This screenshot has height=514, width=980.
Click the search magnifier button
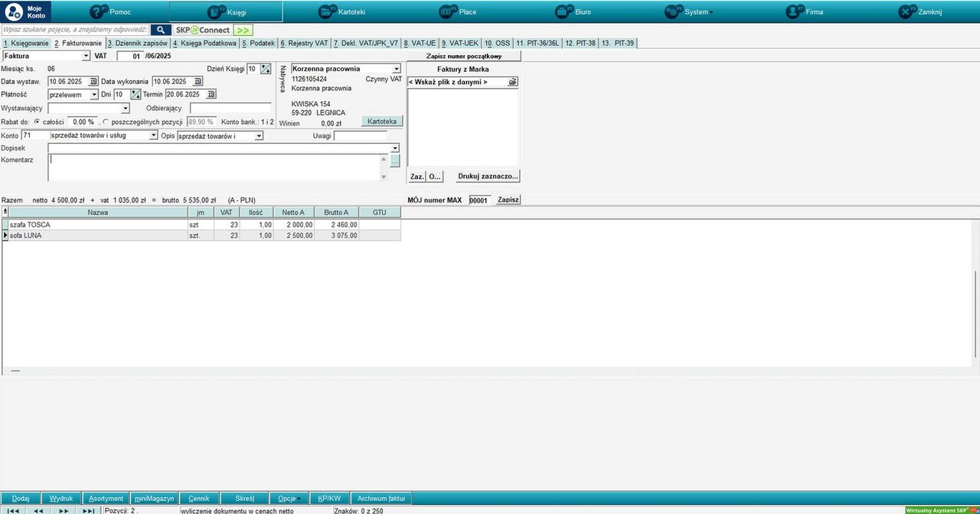[x=160, y=30]
